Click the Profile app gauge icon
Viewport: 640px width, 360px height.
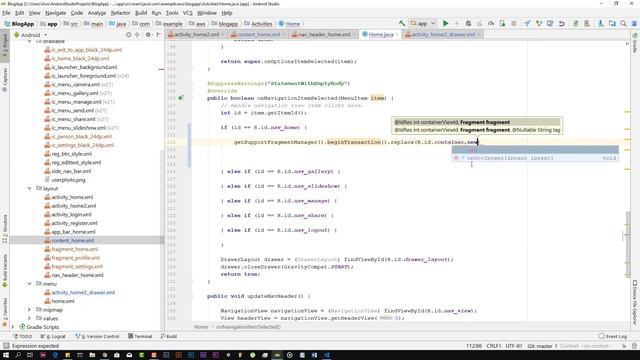(x=491, y=24)
